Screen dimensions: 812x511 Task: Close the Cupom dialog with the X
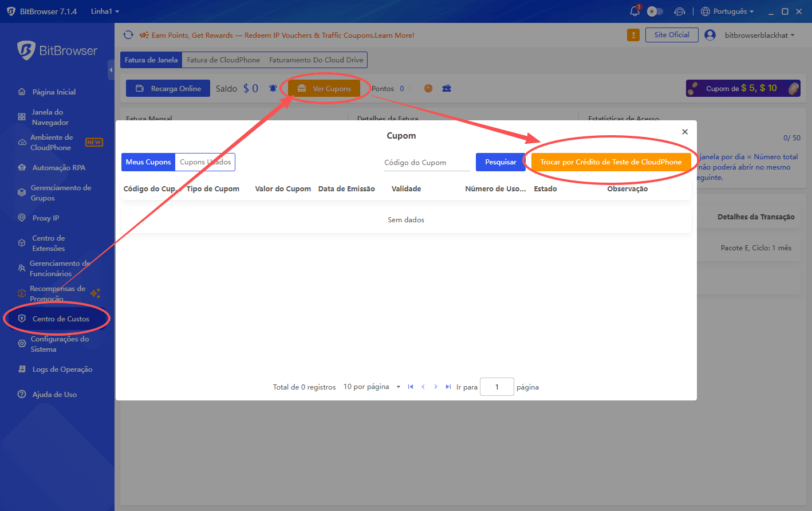685,132
